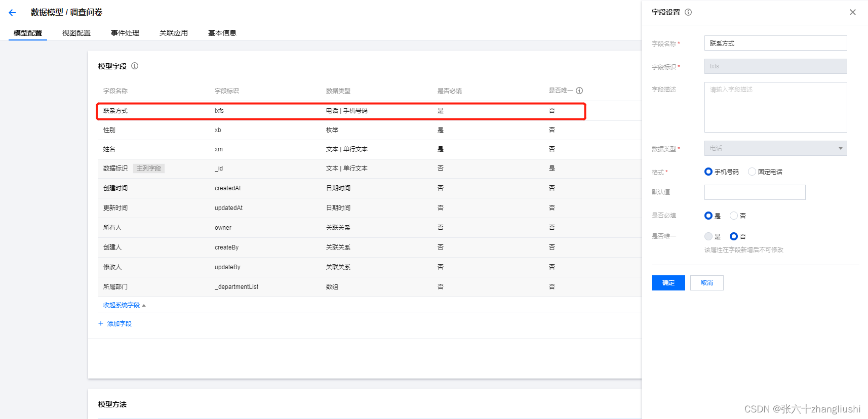Viewport: 868px width, 419px height.
Task: Click the 所有人 field name
Action: pos(112,228)
